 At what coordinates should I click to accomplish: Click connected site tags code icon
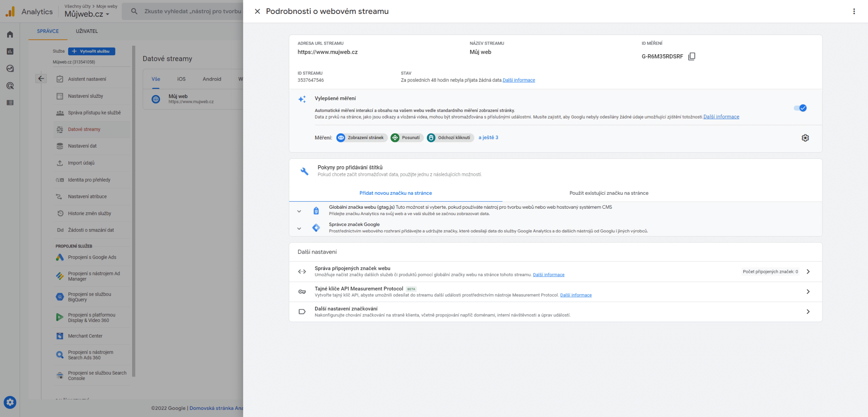[302, 271]
